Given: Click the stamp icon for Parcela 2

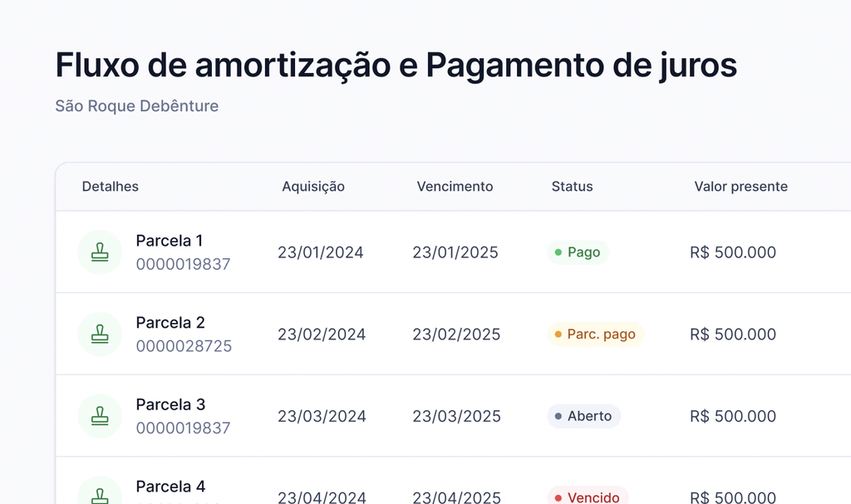Looking at the screenshot, I should click(x=100, y=334).
